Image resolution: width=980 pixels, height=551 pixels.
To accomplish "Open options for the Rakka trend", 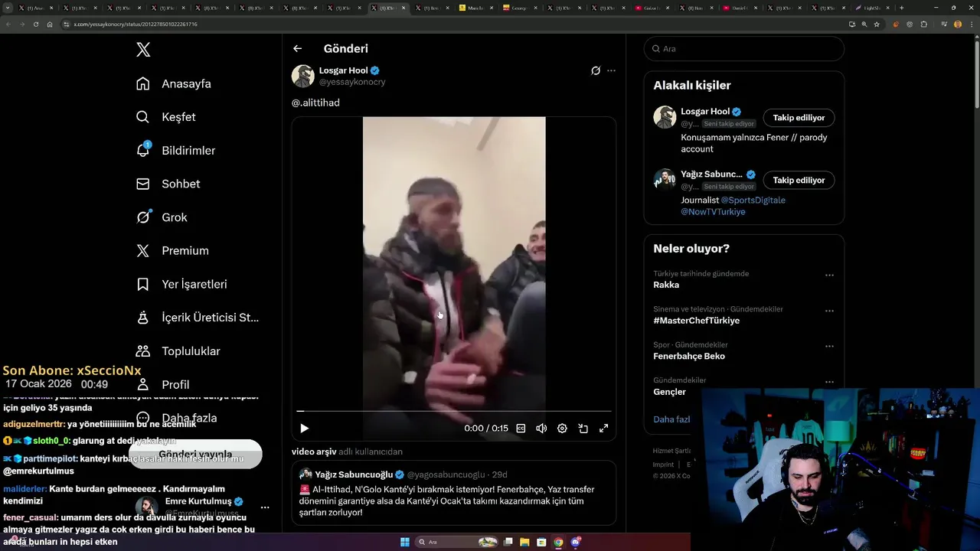I will (829, 275).
